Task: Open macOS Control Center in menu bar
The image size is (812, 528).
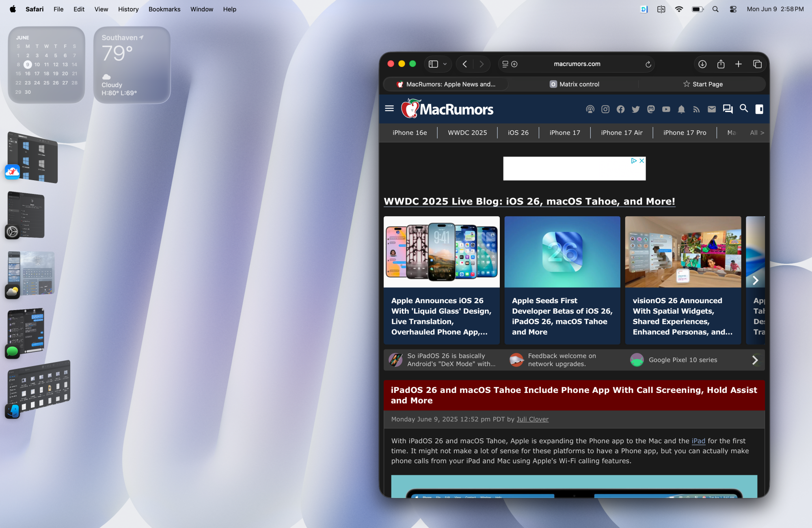Action: [733, 9]
